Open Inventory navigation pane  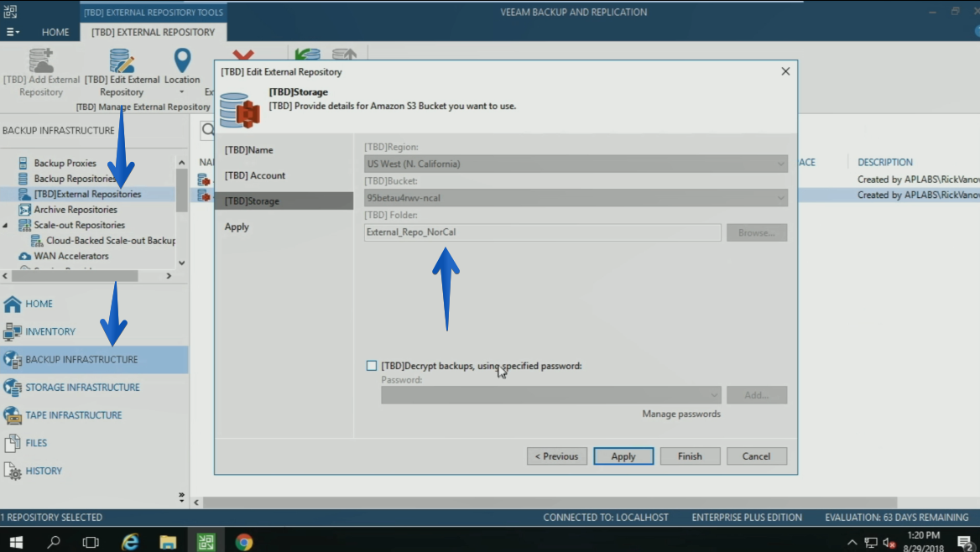[x=94, y=332]
